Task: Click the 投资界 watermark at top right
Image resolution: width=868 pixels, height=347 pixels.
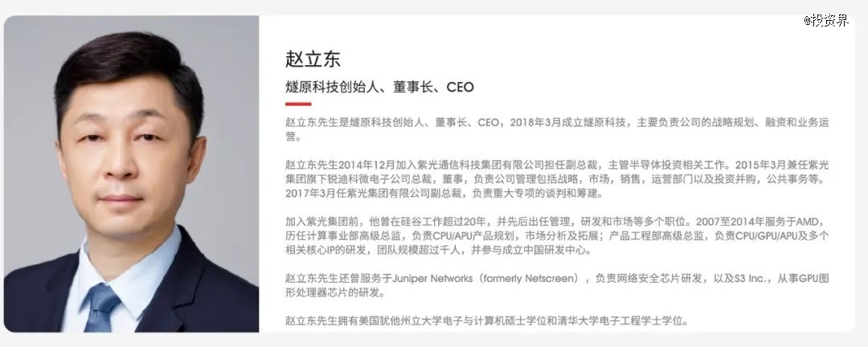Action: 826,20
